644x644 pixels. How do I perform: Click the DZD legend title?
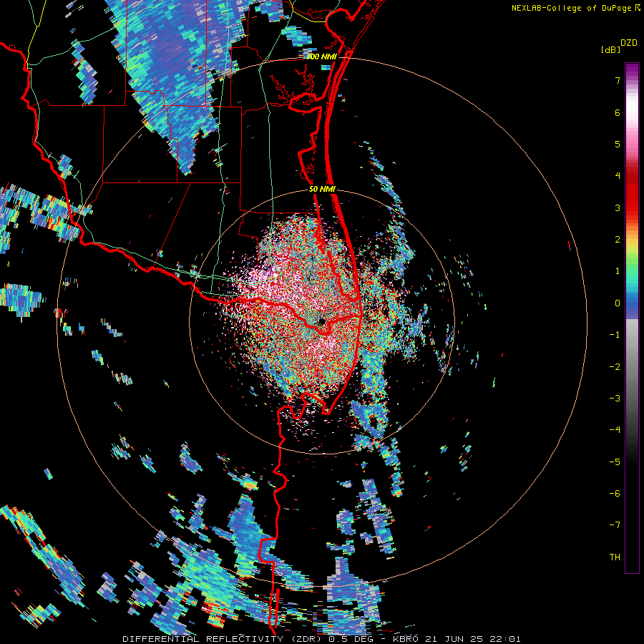(629, 43)
